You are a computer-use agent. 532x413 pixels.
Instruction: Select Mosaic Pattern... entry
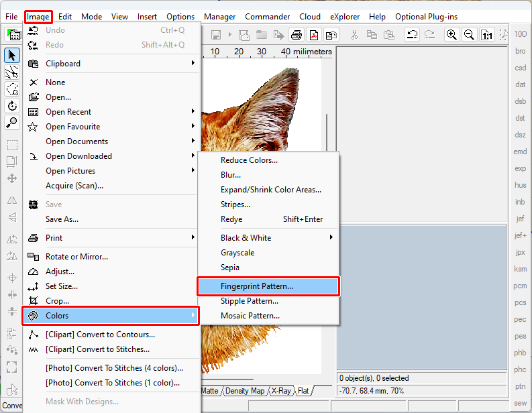[x=268, y=316]
